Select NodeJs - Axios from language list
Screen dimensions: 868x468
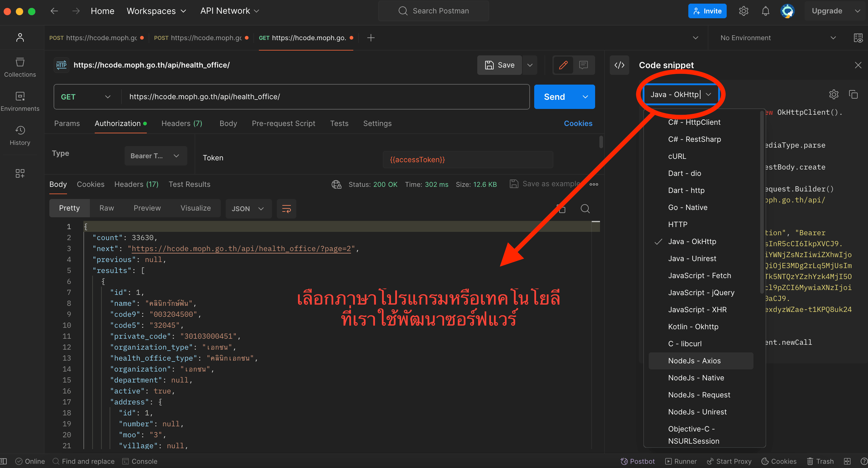pos(694,361)
